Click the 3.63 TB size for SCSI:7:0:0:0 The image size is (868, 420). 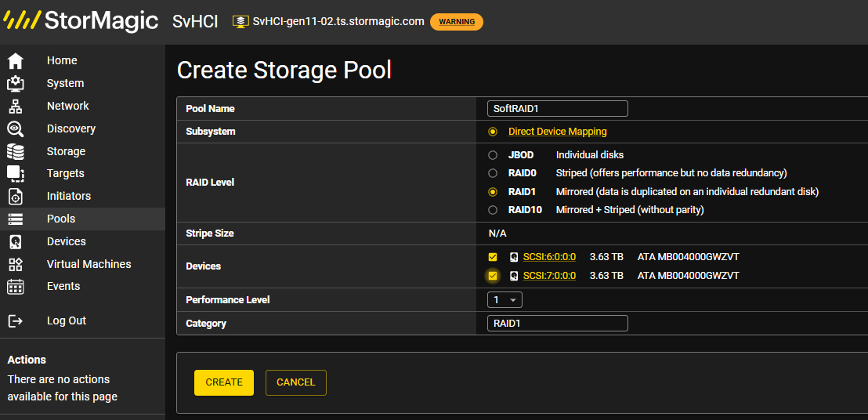(x=606, y=276)
